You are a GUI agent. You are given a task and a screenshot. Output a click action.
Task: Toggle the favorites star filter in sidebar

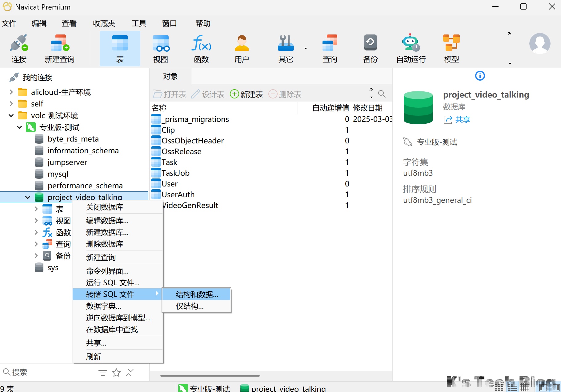point(116,373)
